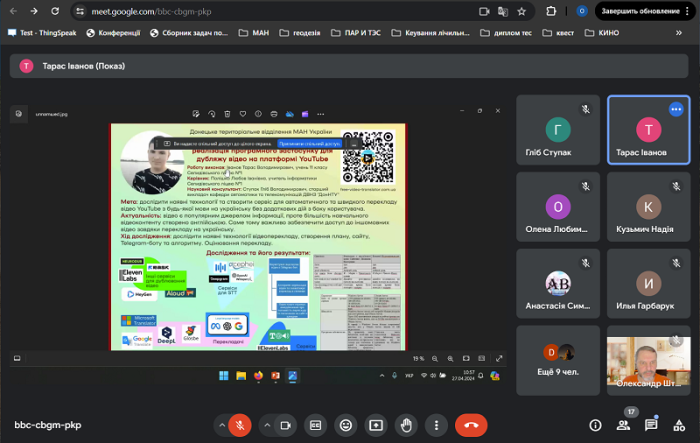This screenshot has height=443, width=700.
Task: Open the "Конференції" bookmark
Action: coord(113,32)
